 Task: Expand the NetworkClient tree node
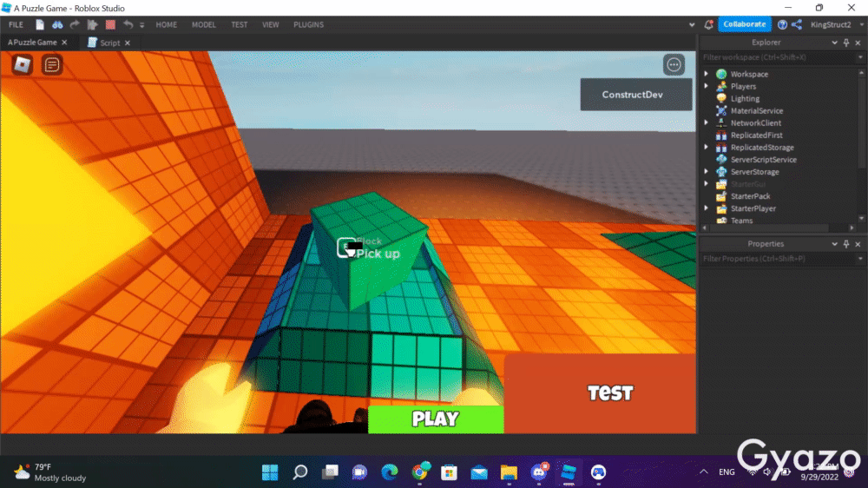(x=706, y=122)
